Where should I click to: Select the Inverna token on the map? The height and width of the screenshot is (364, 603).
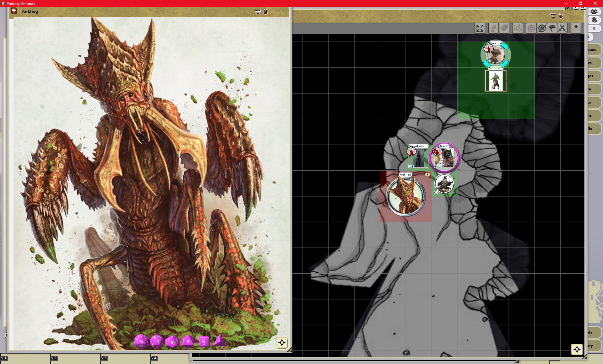click(x=496, y=55)
